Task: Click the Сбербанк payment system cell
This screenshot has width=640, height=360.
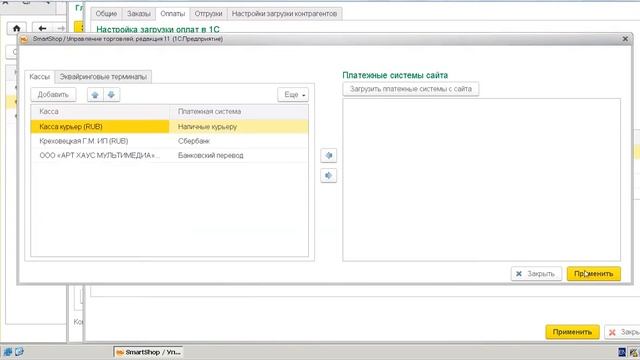Action: tap(239, 141)
